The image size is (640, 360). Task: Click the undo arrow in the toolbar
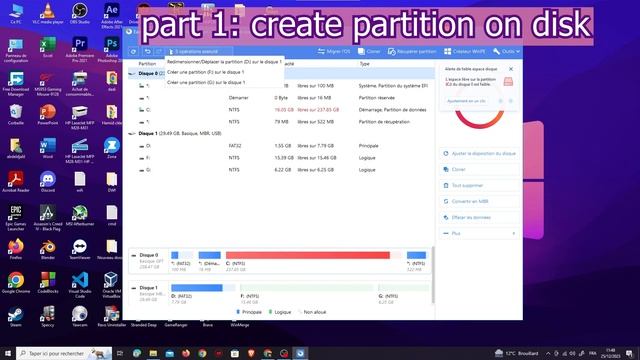coord(147,51)
